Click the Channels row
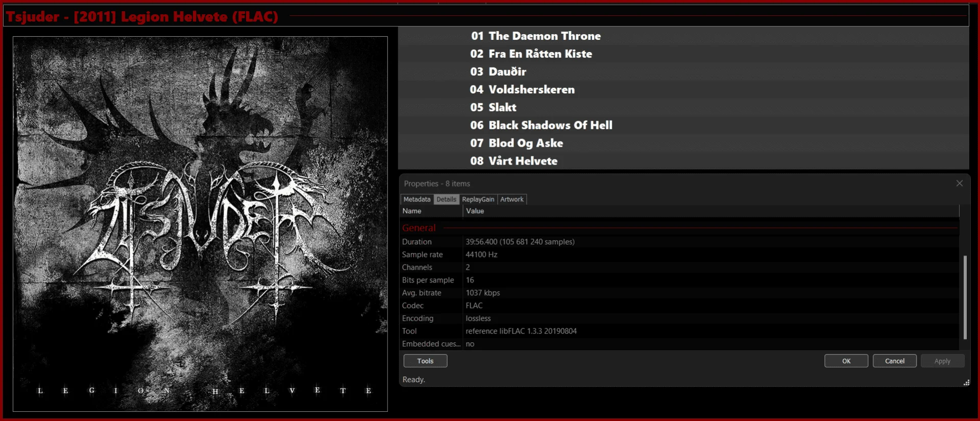The image size is (980, 421). (680, 267)
